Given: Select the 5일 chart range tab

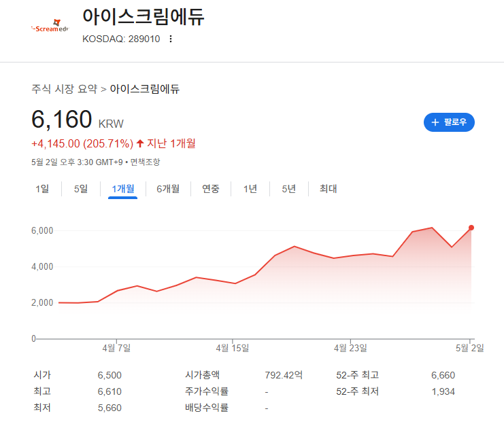Looking at the screenshot, I should 81,189.
